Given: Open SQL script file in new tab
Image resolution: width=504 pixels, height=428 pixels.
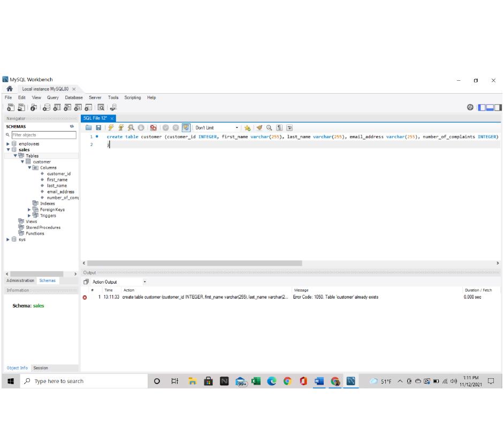Looking at the screenshot, I should tap(21, 108).
